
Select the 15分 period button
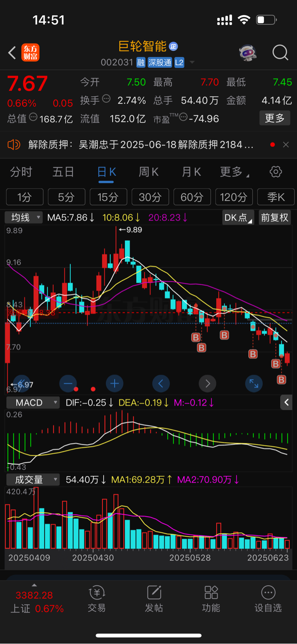(108, 197)
